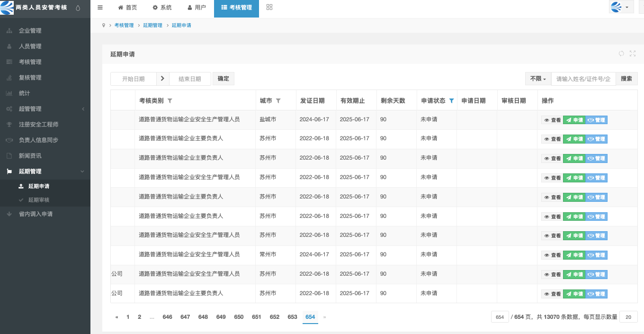Click the 开始日期 date field

134,79
